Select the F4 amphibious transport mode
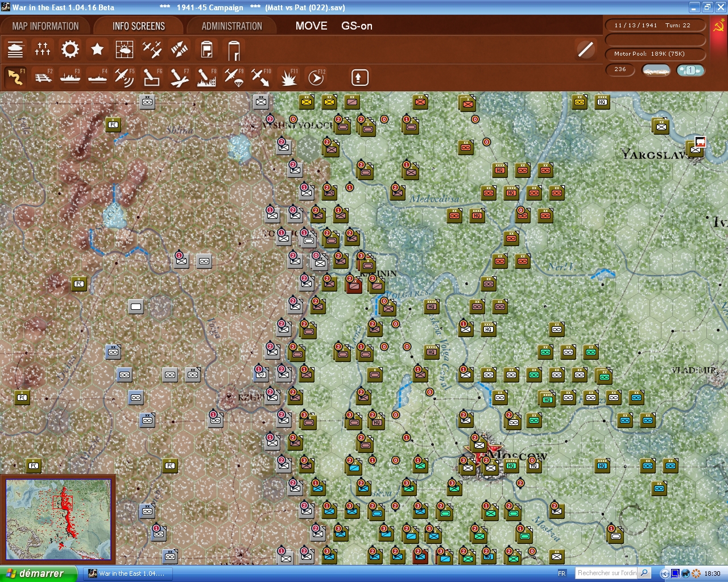The width and height of the screenshot is (728, 582). click(97, 77)
